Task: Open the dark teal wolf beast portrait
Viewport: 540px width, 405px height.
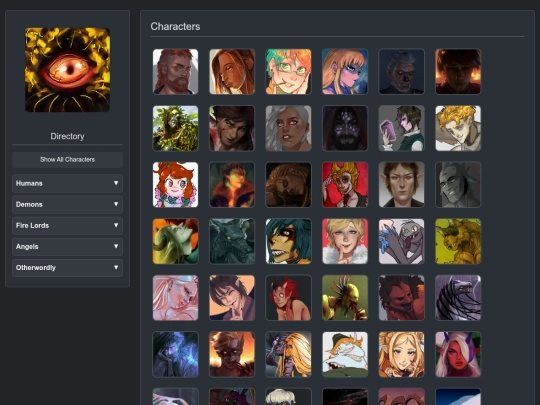Action: tap(232, 241)
